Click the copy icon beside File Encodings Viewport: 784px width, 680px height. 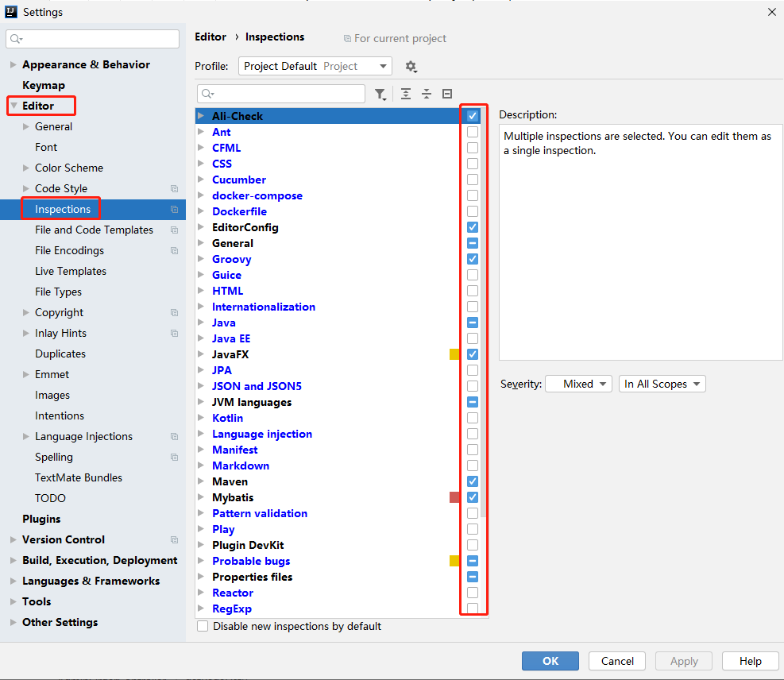(175, 250)
